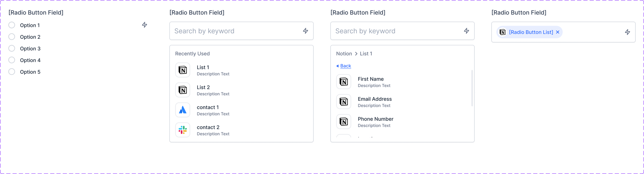Screen dimensions: 644x174
Task: Click Description Text under Email Address
Action: coord(374,105)
